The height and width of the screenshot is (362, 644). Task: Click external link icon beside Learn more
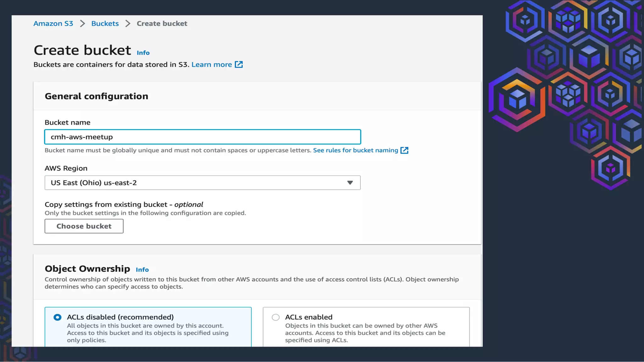tap(239, 64)
